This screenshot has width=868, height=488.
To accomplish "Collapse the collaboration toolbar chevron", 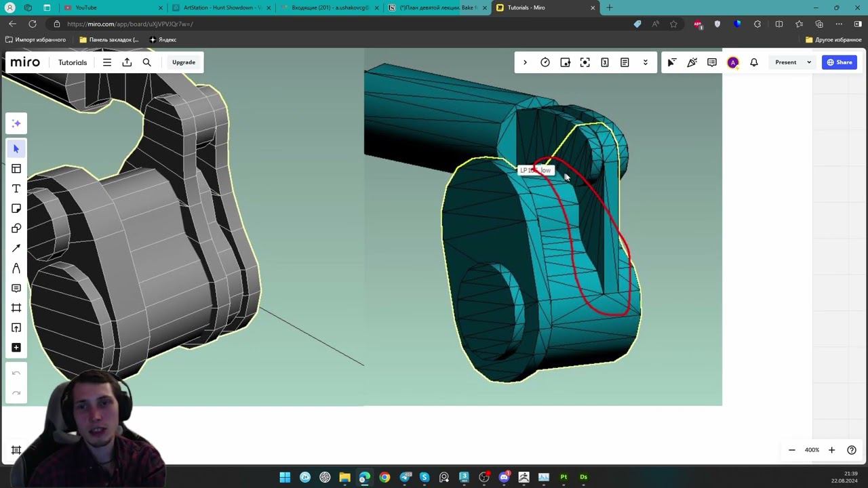I will (x=525, y=62).
